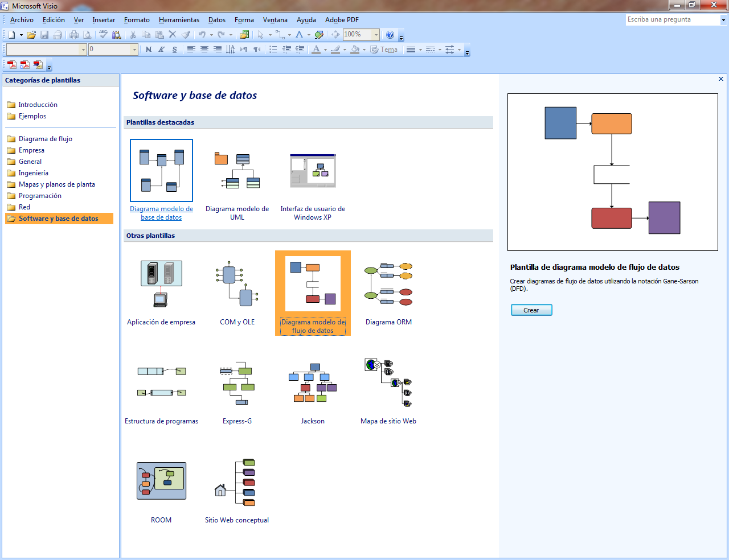Toggle align text right
This screenshot has width=729, height=560.
pos(218,50)
